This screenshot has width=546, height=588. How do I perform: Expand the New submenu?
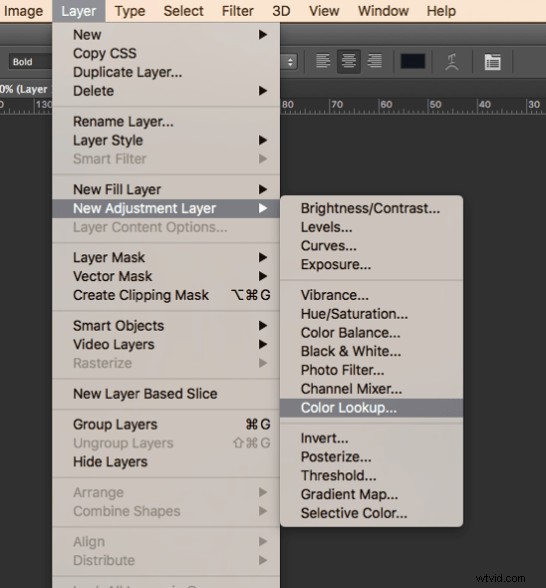pyautogui.click(x=166, y=34)
